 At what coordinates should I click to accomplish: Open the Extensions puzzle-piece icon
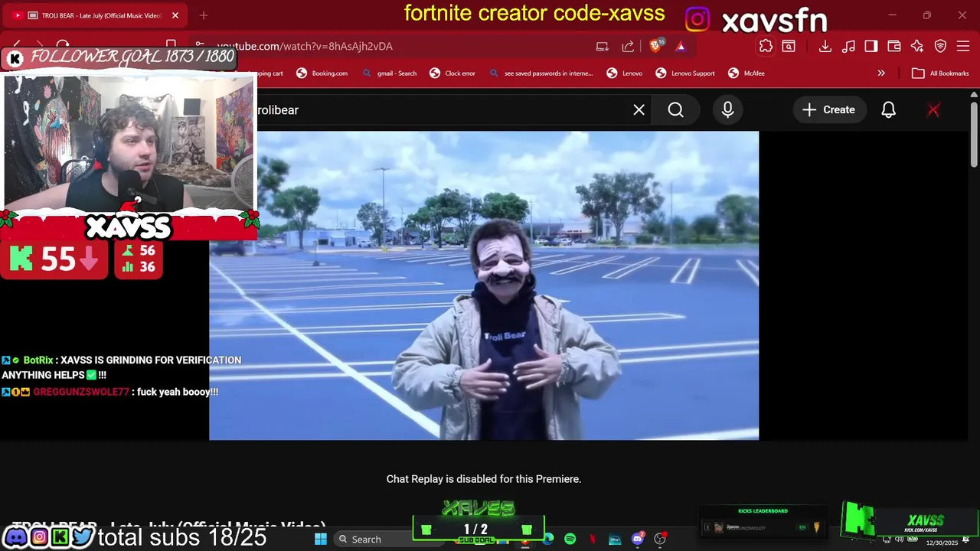point(766,46)
